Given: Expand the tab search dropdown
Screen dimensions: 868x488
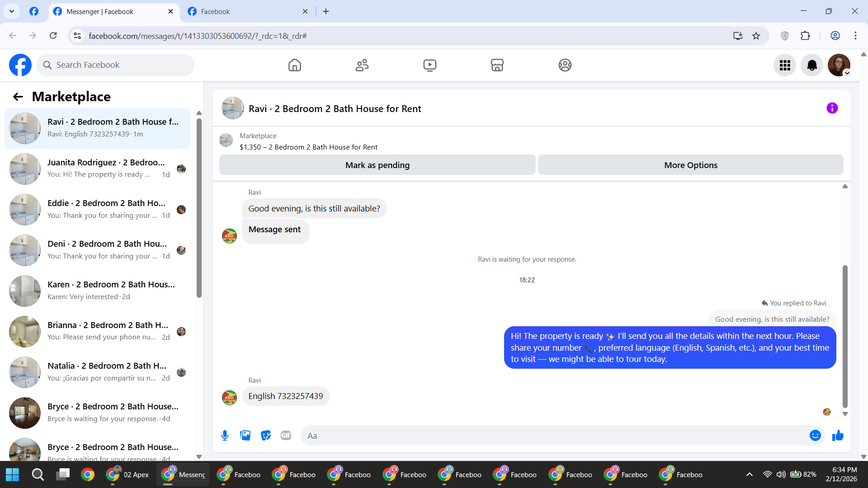Looking at the screenshot, I should (x=12, y=11).
